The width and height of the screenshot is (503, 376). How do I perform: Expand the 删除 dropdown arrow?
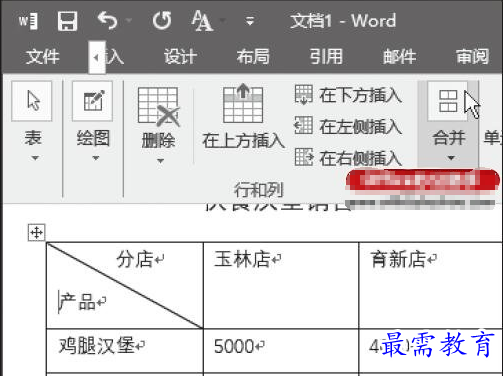tap(160, 161)
